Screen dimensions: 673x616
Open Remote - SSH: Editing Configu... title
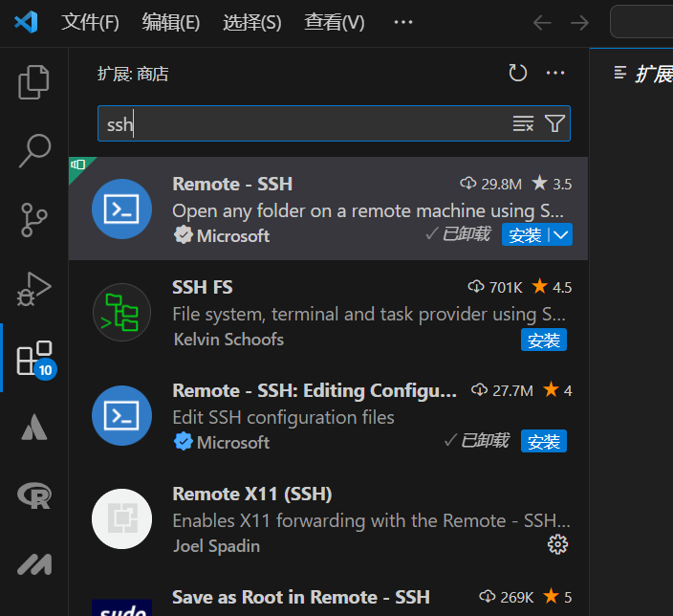click(315, 391)
